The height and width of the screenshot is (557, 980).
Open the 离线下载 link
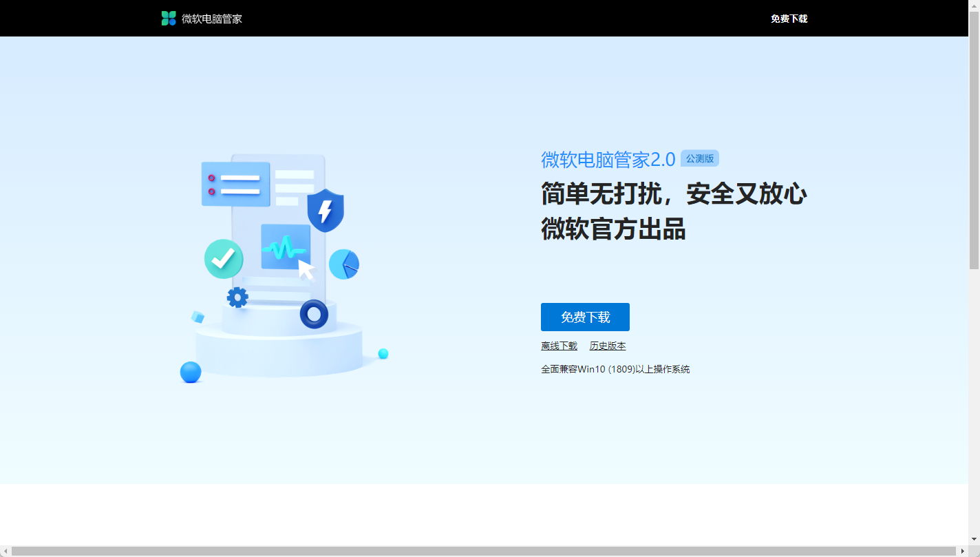(559, 346)
